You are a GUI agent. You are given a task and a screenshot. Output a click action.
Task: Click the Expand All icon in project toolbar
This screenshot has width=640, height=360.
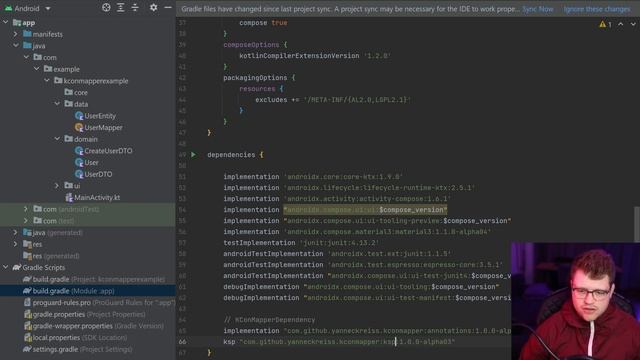click(x=121, y=7)
